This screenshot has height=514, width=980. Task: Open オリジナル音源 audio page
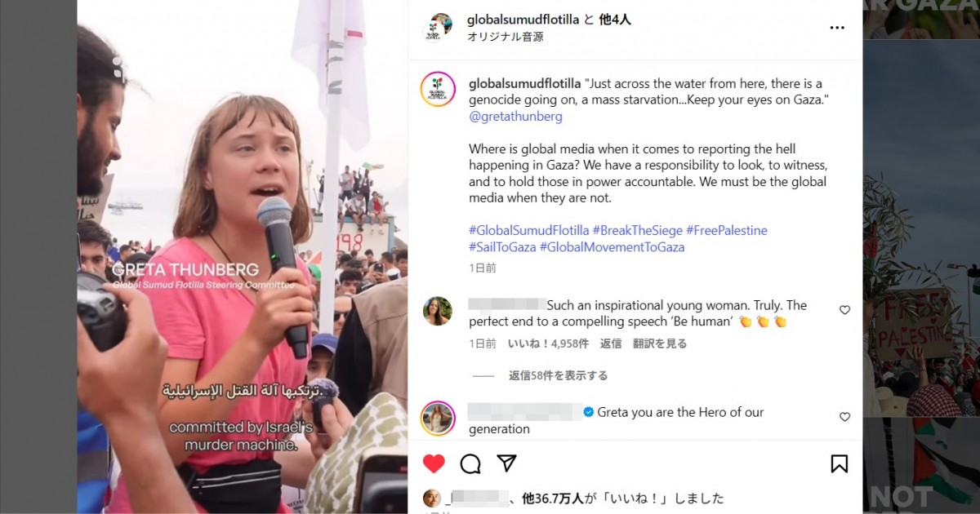pos(506,37)
